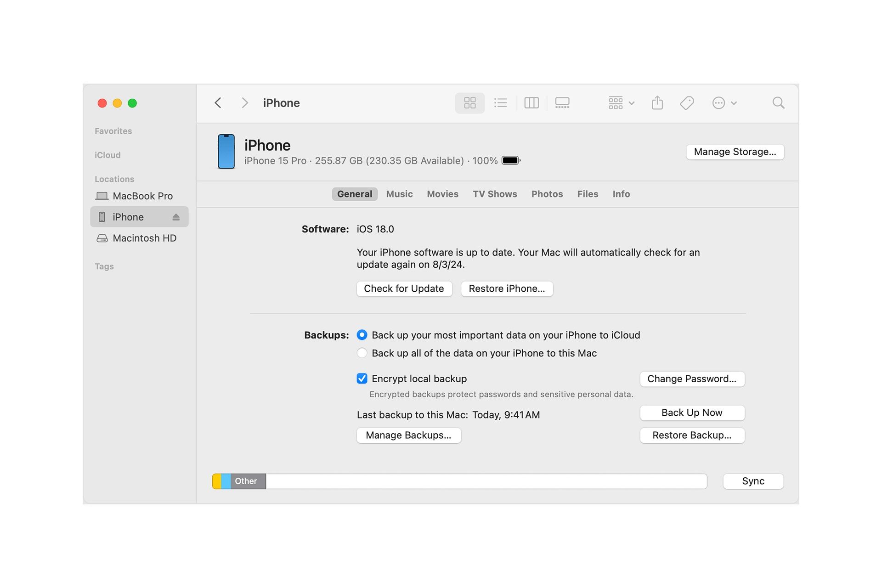Screen dimensions: 882x588
Task: Open the group-by dropdown in the toolbar
Action: pyautogui.click(x=621, y=103)
